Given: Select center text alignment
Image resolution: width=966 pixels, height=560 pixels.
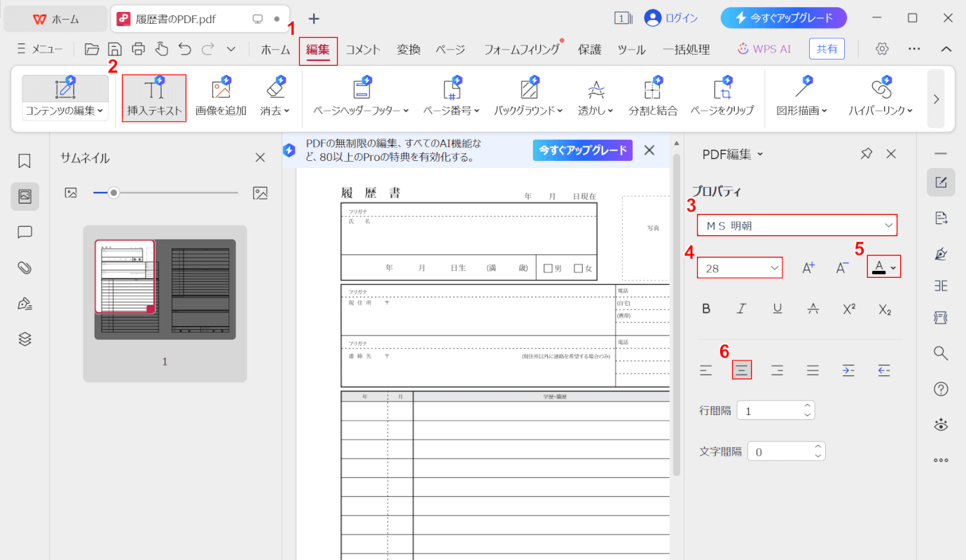Looking at the screenshot, I should (742, 370).
